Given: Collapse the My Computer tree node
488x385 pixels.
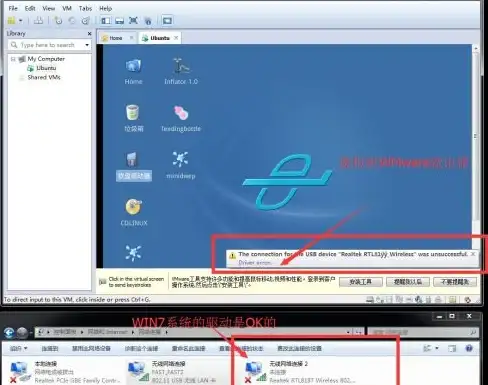Looking at the screenshot, I should click(x=13, y=59).
